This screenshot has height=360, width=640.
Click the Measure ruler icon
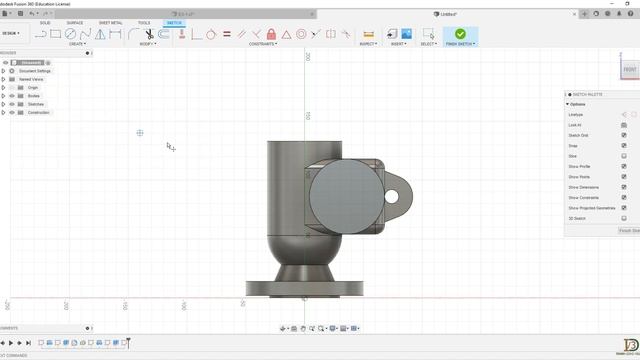(369, 34)
